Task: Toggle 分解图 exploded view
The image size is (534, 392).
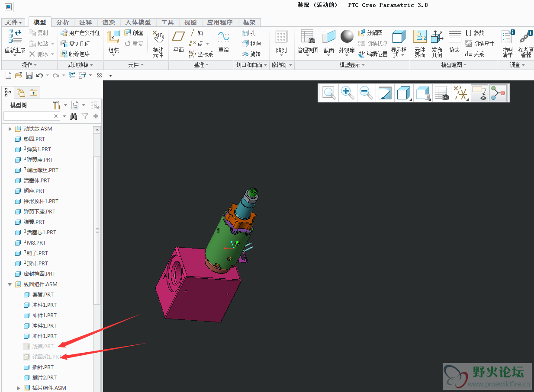Action: (370, 33)
